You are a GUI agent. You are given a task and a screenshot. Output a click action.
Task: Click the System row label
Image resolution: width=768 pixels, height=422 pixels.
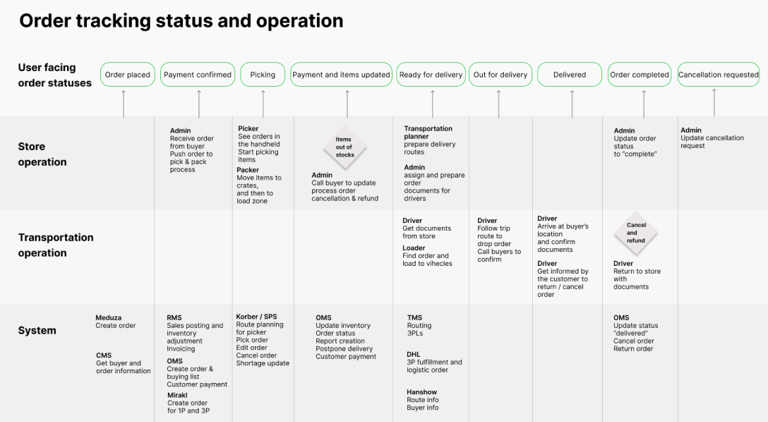point(37,330)
